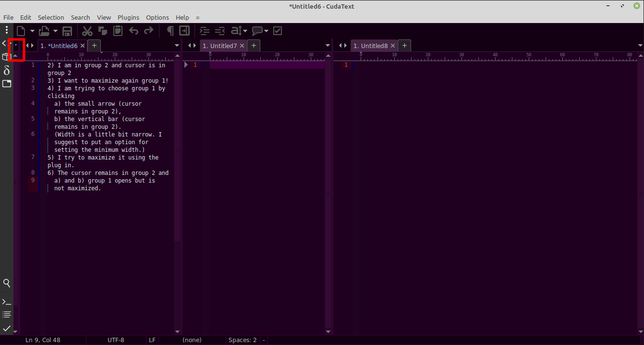Screen dimensions: 644x345
Task: Toggle unprinted characters pilcrow icon
Action: (170, 31)
